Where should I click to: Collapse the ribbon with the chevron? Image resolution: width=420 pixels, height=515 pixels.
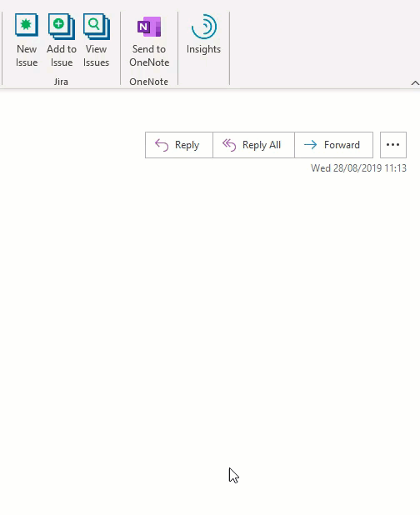(415, 83)
